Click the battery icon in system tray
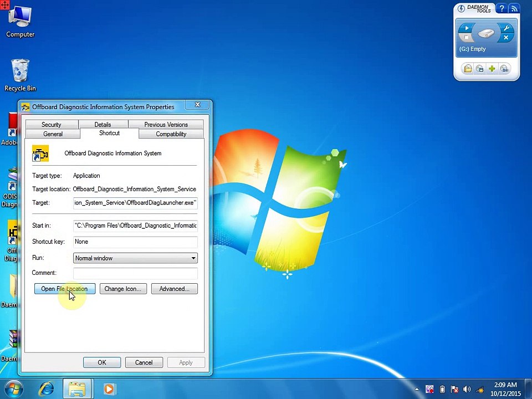 pos(442,389)
